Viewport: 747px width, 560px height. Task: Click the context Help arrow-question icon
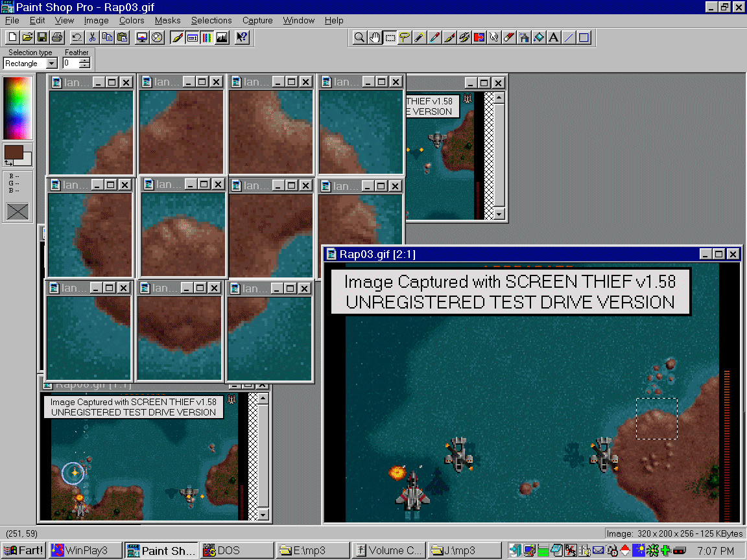pos(242,37)
